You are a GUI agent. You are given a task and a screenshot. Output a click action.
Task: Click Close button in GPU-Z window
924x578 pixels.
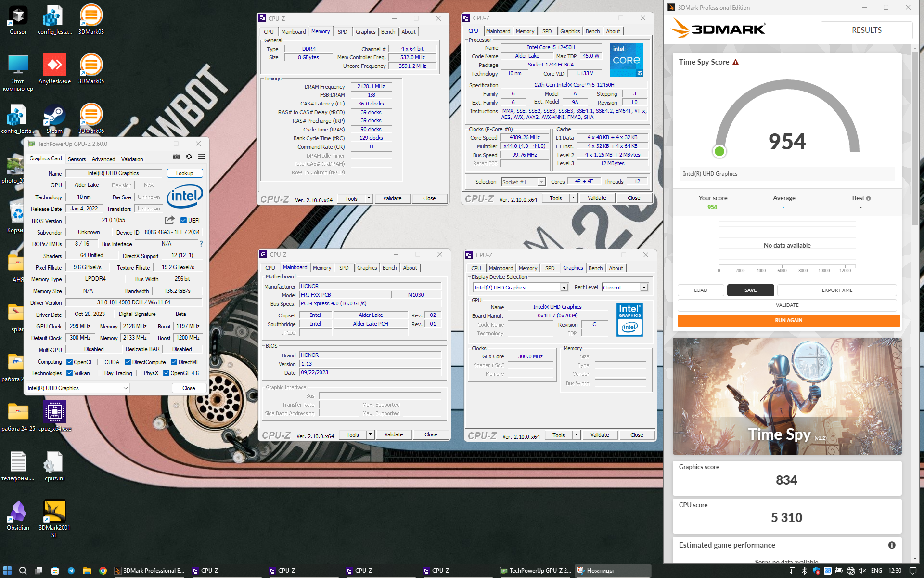pyautogui.click(x=189, y=388)
